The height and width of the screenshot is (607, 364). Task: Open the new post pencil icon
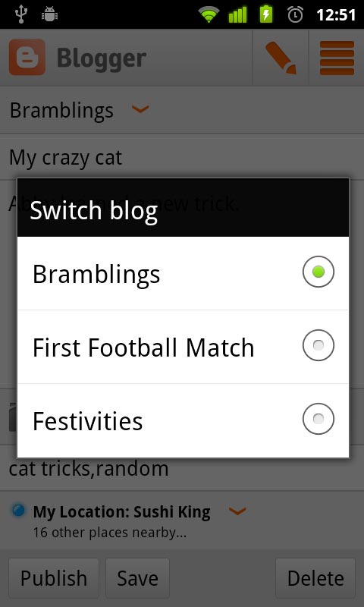[281, 58]
